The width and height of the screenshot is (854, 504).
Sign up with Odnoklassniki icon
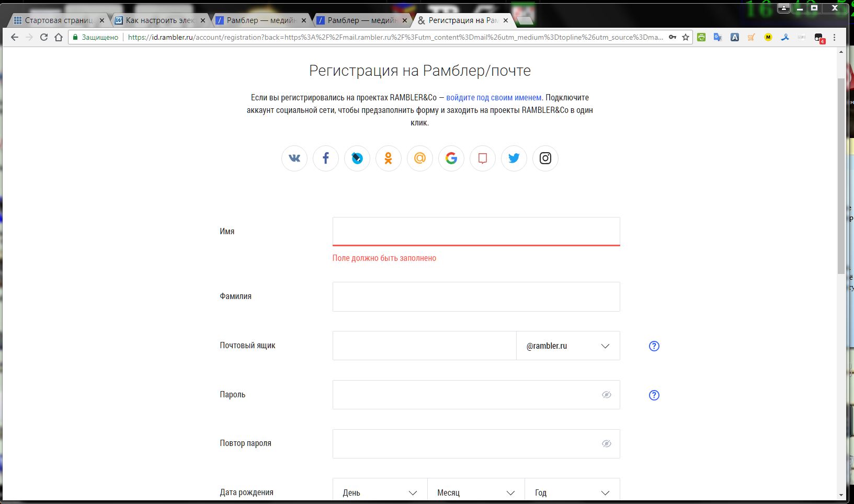(389, 158)
